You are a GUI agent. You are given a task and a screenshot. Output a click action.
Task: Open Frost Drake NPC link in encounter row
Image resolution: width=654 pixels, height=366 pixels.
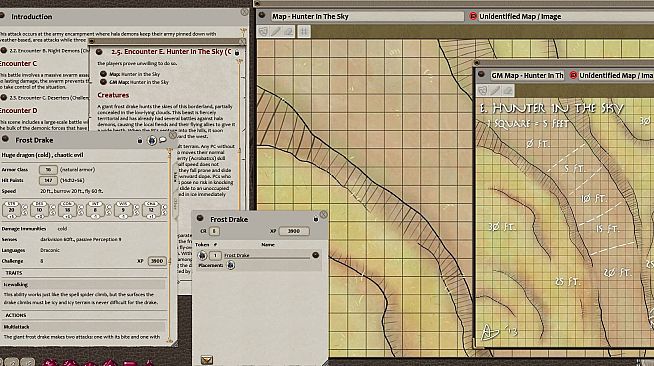(316, 255)
